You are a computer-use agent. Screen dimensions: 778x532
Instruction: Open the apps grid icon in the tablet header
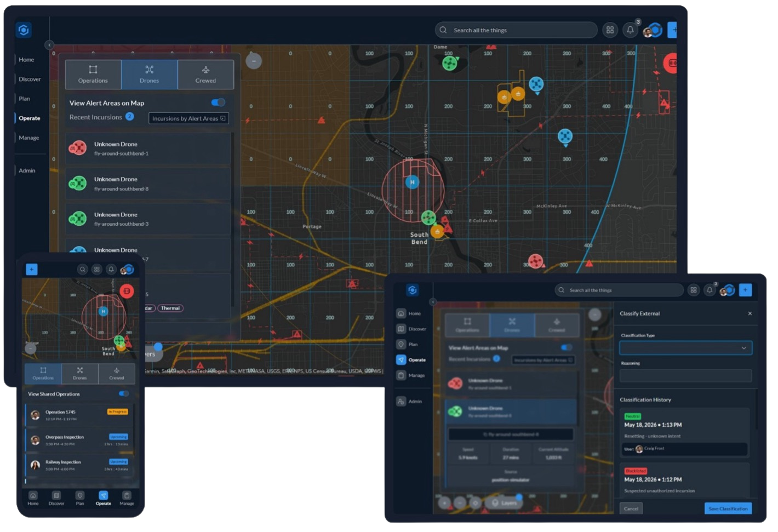pos(694,290)
